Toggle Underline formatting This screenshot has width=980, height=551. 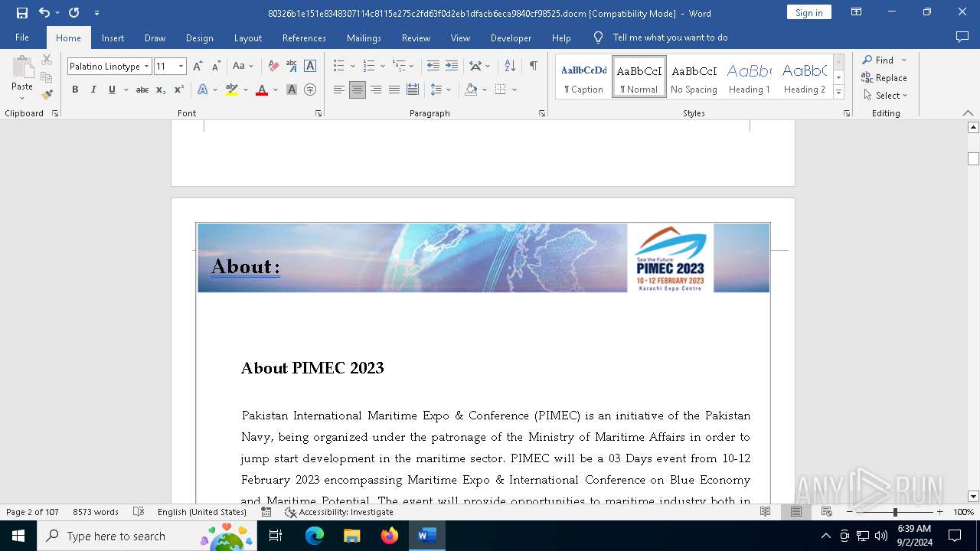112,90
